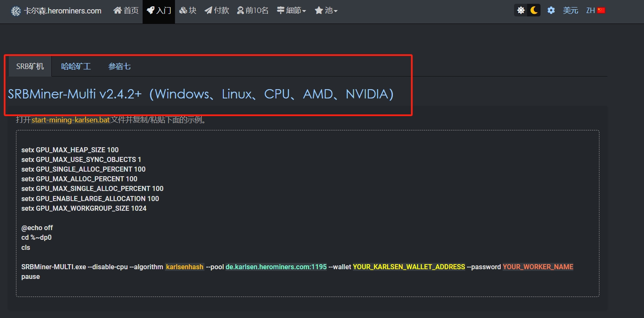Viewport: 644px width, 318px height.
Task: Click the setx GPU_MAX_USE_SYNC_OBJECTS 1 line
Action: tap(81, 160)
